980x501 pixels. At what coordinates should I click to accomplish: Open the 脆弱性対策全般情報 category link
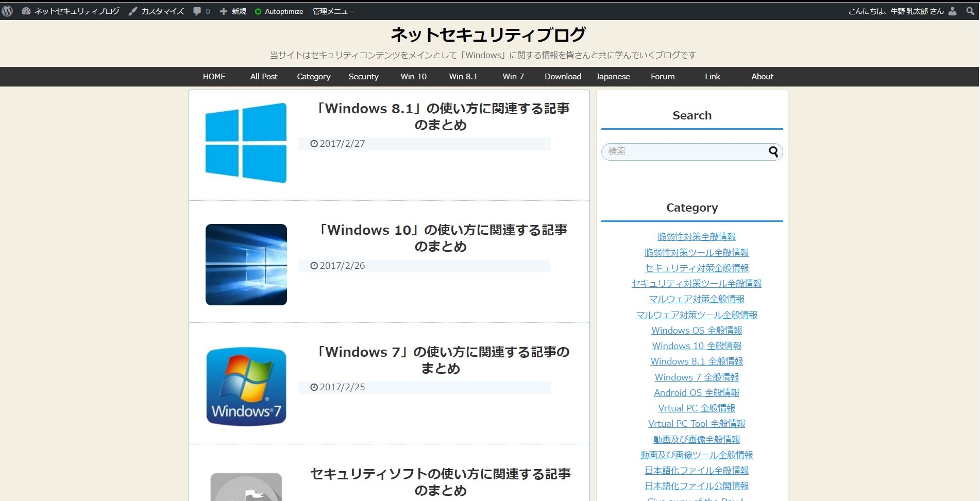click(x=697, y=237)
